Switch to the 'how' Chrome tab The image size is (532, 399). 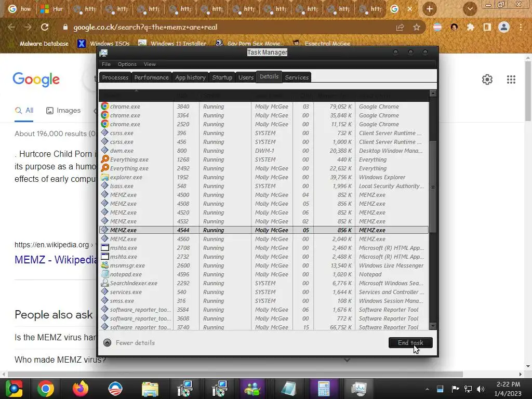tap(20, 9)
